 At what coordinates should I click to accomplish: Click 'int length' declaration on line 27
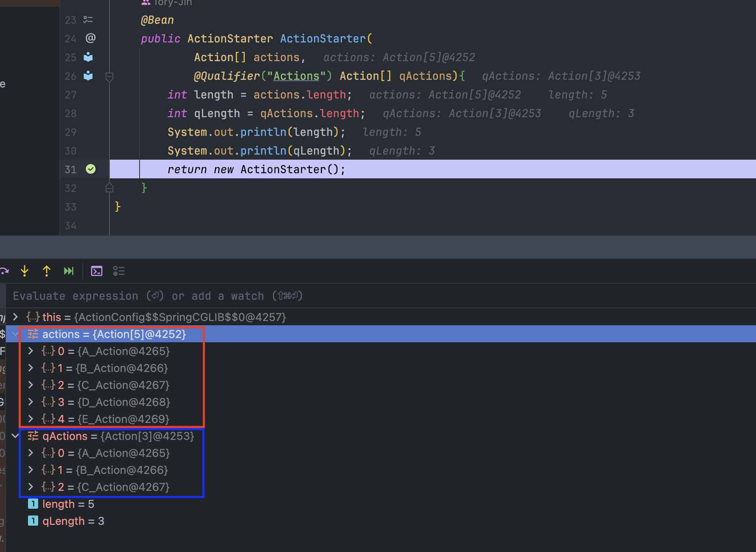[200, 95]
